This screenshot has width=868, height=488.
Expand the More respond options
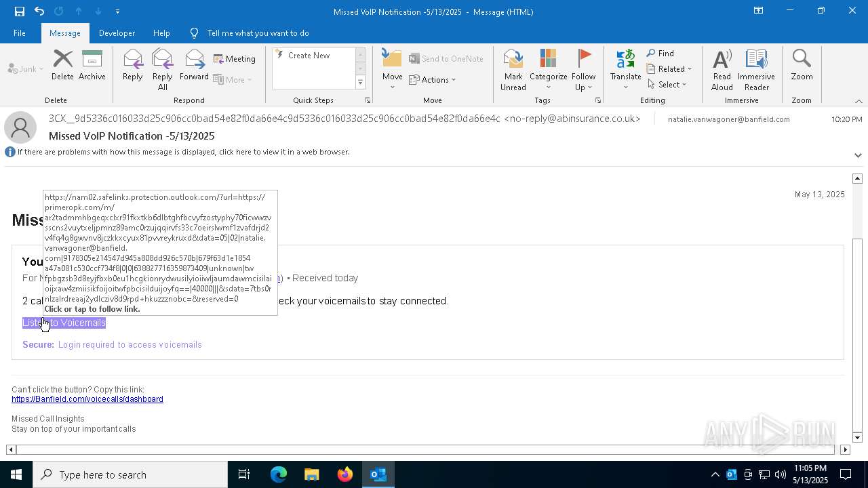(x=233, y=79)
